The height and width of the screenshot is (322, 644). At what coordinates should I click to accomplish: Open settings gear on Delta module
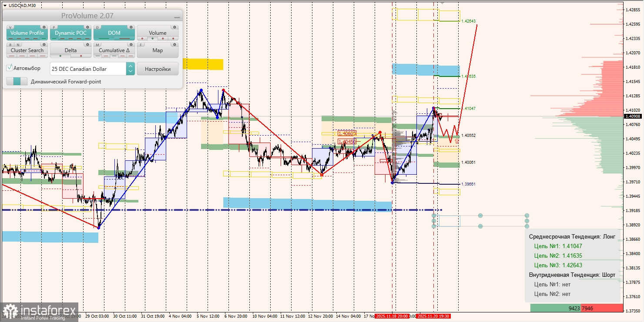(x=87, y=44)
